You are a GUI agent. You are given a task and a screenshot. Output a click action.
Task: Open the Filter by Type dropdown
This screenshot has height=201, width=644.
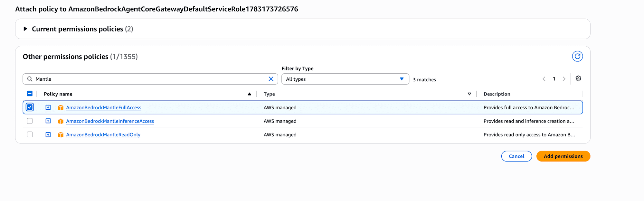345,79
